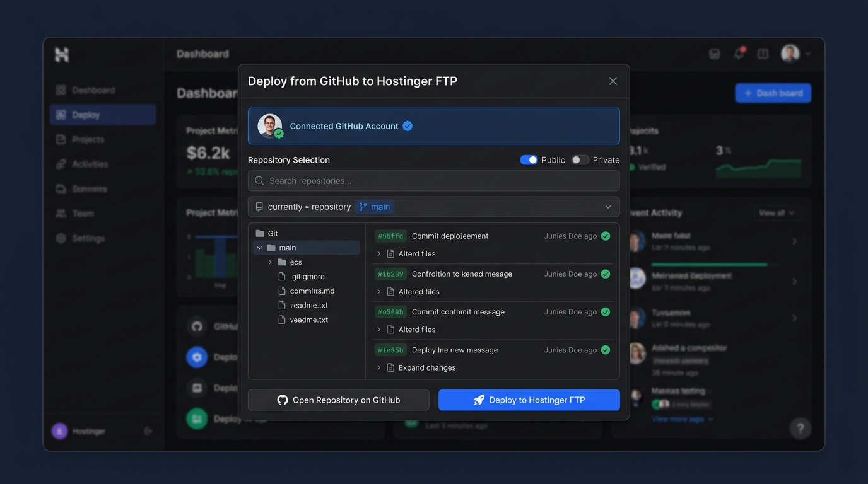Expand the Altered files row under #1b259
Viewport: 868px width, 484px height.
click(x=378, y=292)
